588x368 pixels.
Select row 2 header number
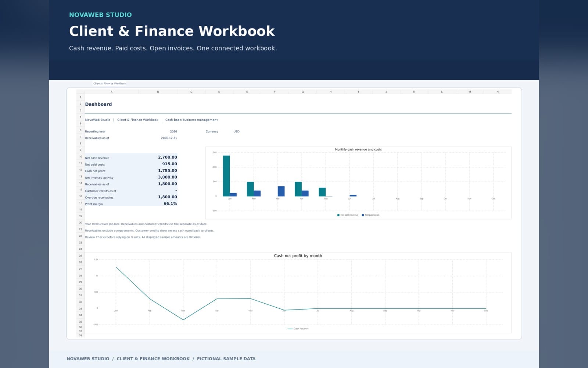coord(80,104)
